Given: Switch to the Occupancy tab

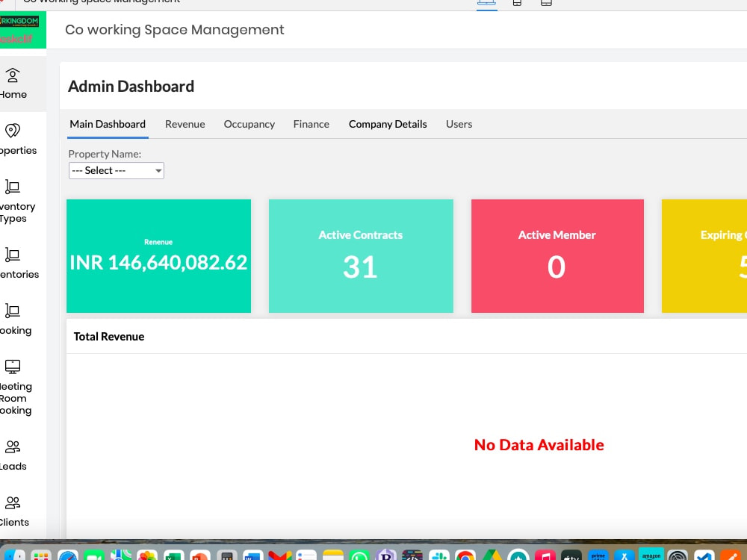Looking at the screenshot, I should click(249, 124).
